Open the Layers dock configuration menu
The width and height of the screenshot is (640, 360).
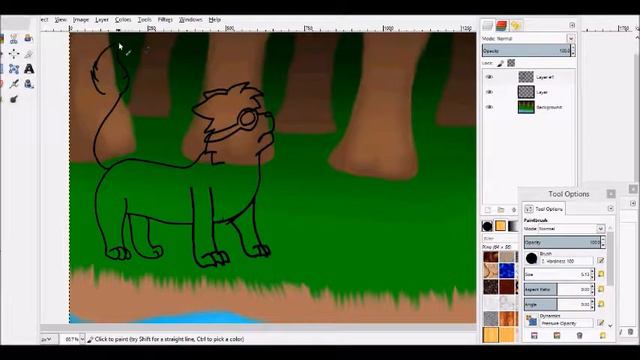point(572,25)
